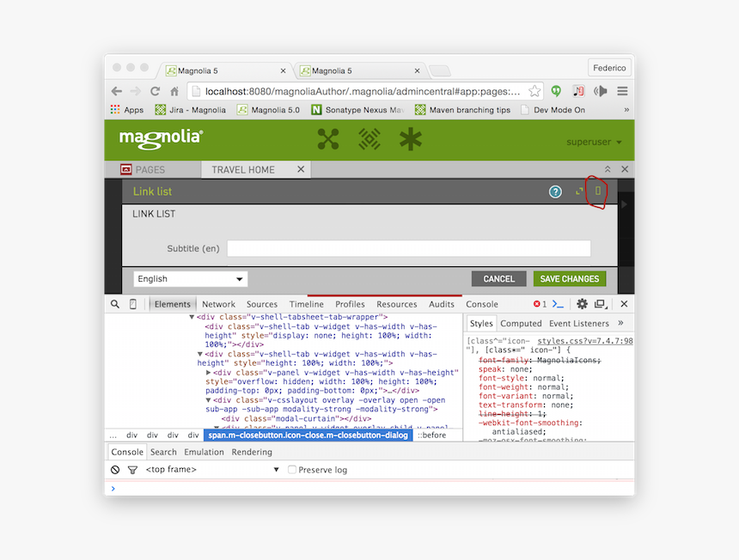Open the Audits DevTools tab
Screen dimensions: 739x560
(x=442, y=304)
